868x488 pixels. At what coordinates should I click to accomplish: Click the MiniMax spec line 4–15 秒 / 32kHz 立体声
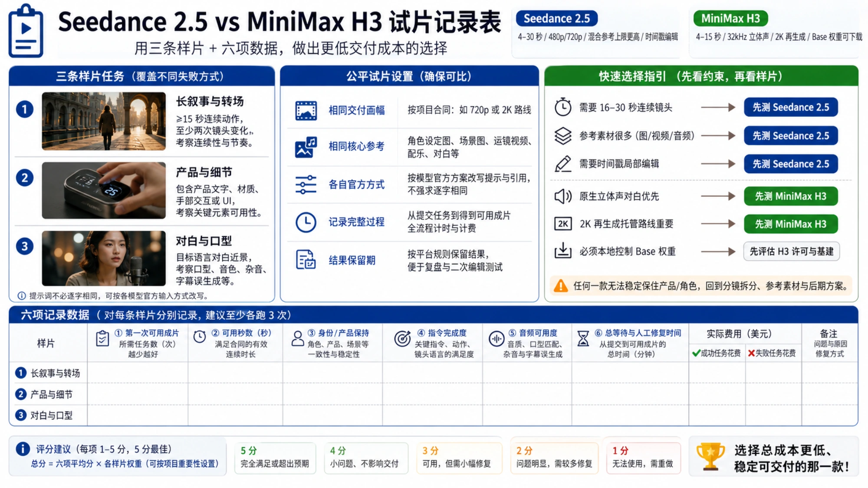[779, 37]
